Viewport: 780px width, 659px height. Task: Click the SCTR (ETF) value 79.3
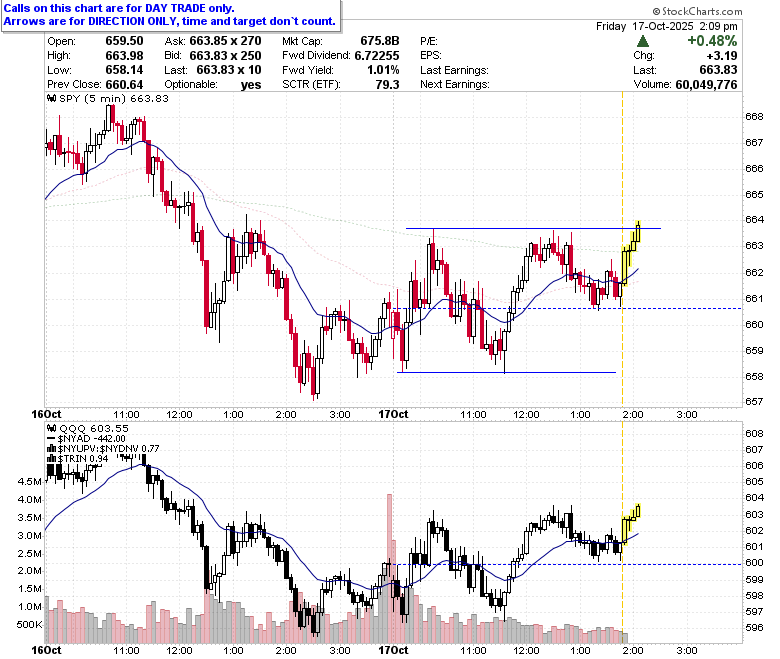[388, 85]
